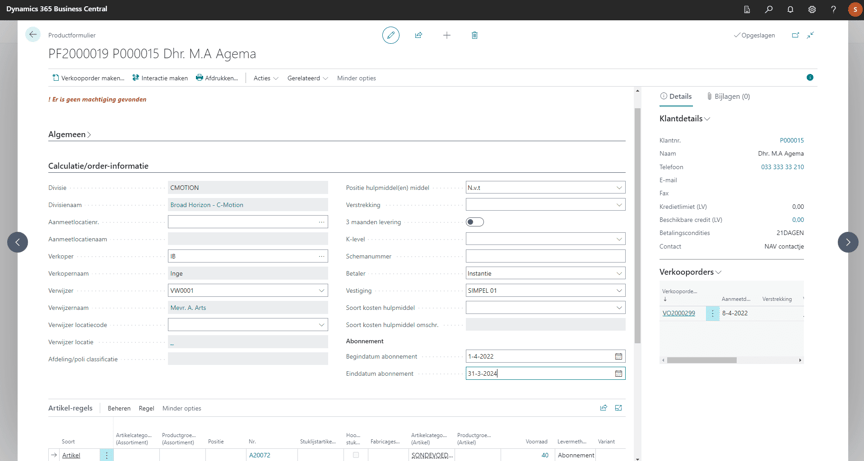864x461 pixels.
Task: Click the collapse page icon at top right
Action: click(x=811, y=35)
